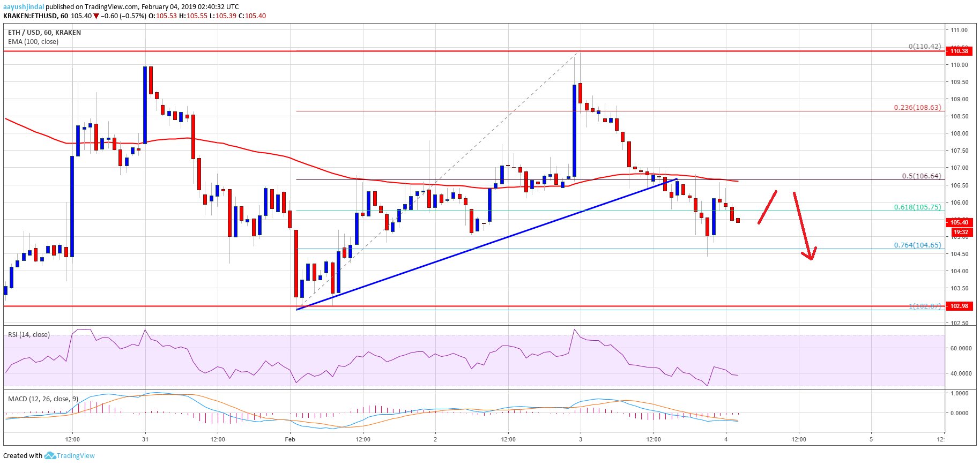The image size is (980, 465).
Task: Click the 111.00 price axis label
Action: [959, 31]
